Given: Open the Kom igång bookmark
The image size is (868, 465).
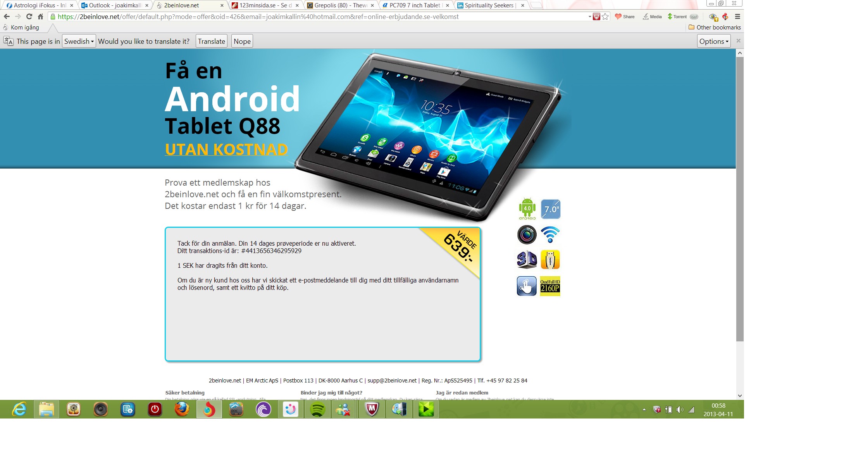Looking at the screenshot, I should tap(21, 28).
